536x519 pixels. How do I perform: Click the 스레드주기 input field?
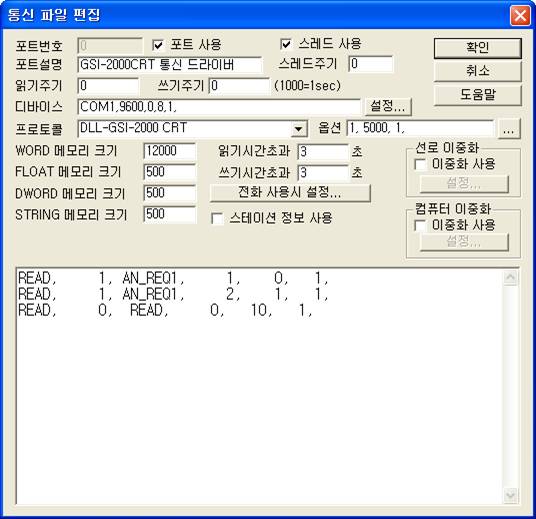click(x=371, y=64)
